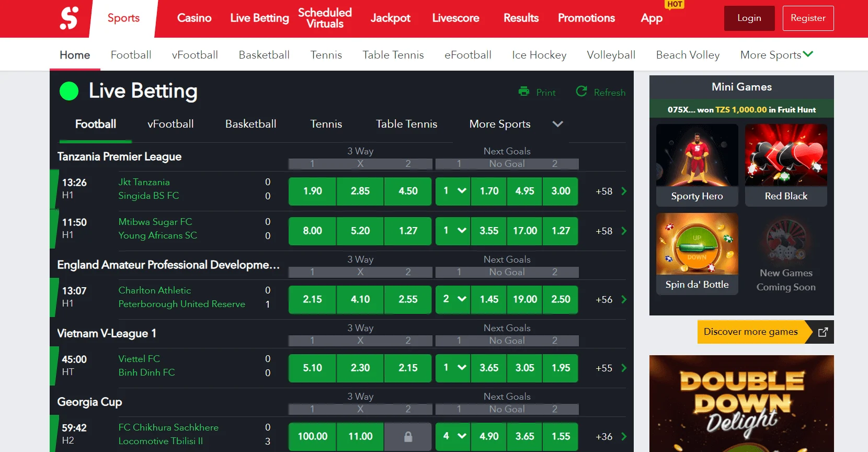868x452 pixels.
Task: Select Tennis in the sports sub-navigation
Action: (x=326, y=55)
